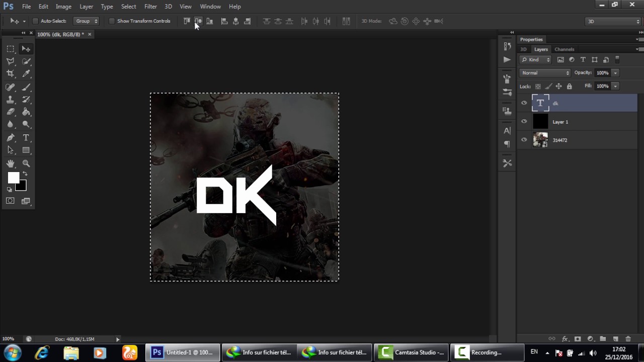
Task: Select the Rectangular Marquee tool
Action: pos(10,49)
